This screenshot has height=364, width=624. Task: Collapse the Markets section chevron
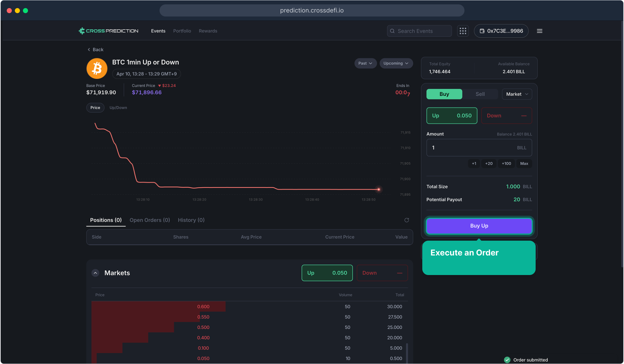coord(95,273)
